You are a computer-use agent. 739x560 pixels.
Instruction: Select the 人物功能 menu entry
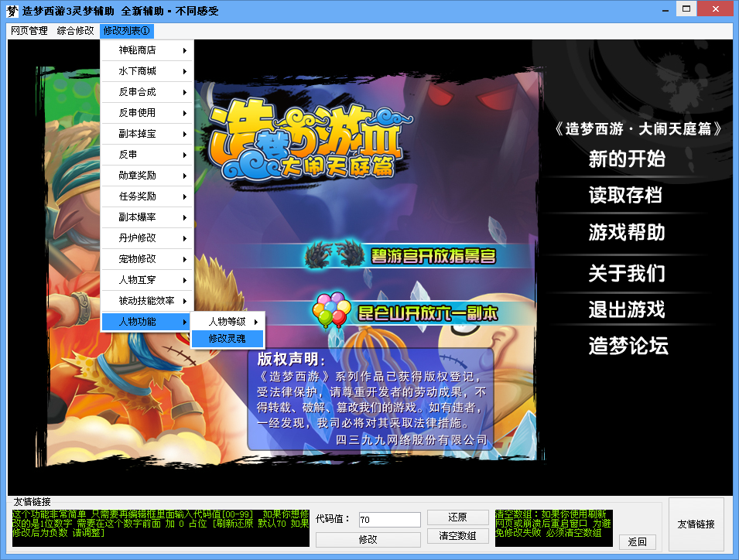[x=147, y=322]
